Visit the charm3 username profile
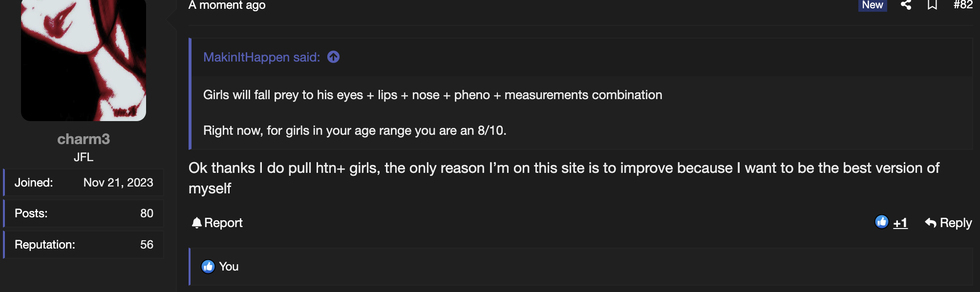Image resolution: width=980 pixels, height=292 pixels. [84, 139]
